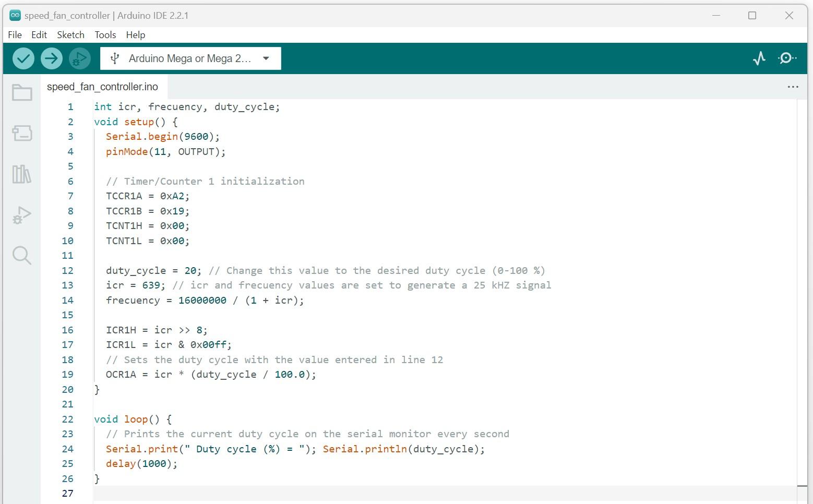Open the Sketchbook folder panel
Viewport: 813px width, 504px height.
coord(22,92)
